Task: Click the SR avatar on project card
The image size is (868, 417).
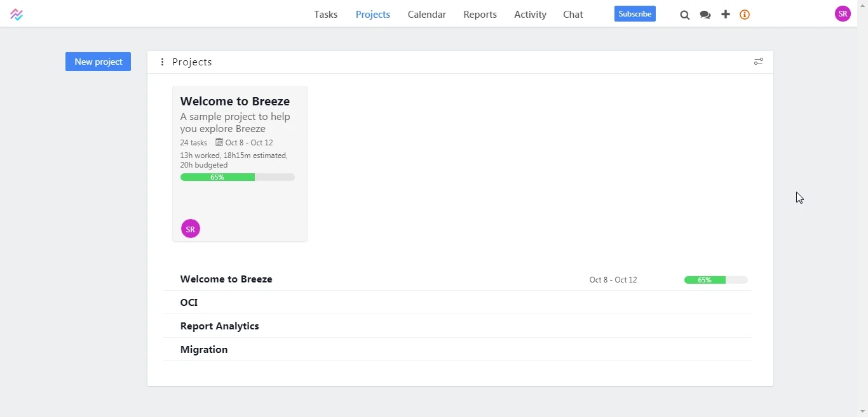Action: [x=191, y=229]
